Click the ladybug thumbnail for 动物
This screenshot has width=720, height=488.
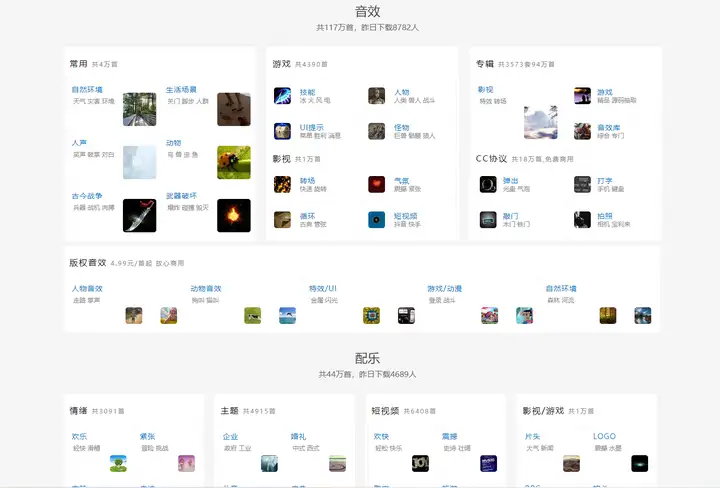[x=233, y=162]
